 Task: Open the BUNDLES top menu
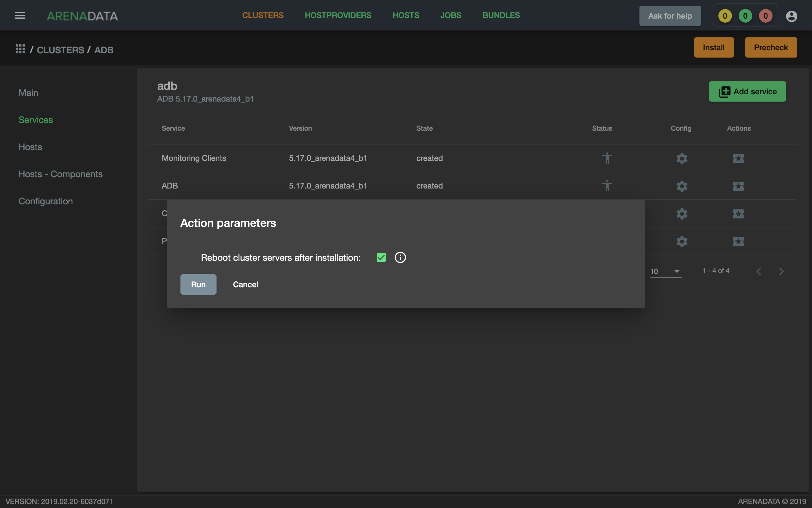click(x=501, y=15)
